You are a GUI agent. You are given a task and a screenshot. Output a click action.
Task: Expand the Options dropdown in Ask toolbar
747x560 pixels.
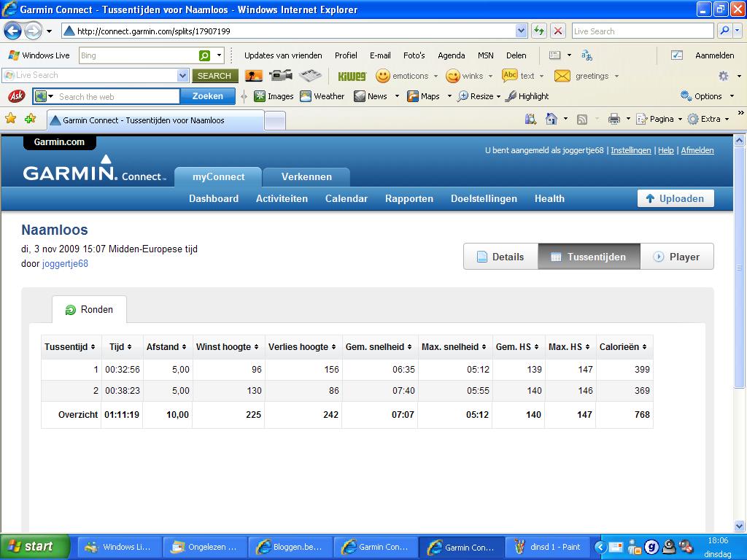732,96
